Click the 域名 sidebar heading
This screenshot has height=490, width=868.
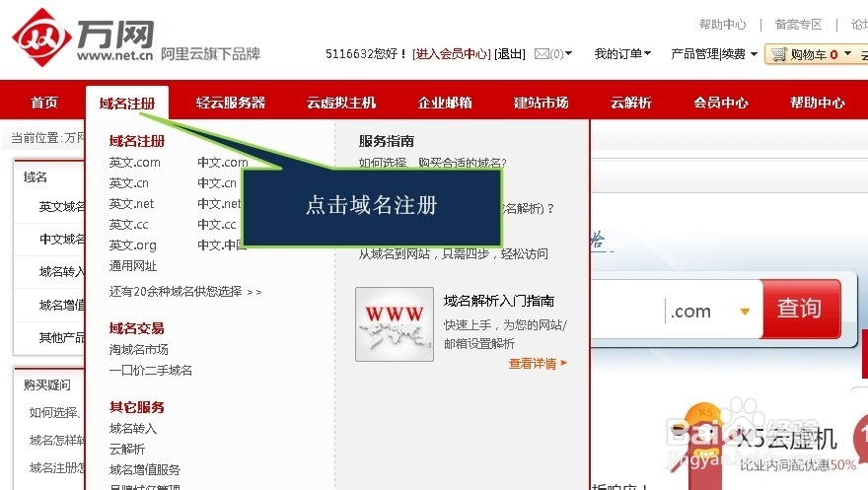tap(36, 177)
